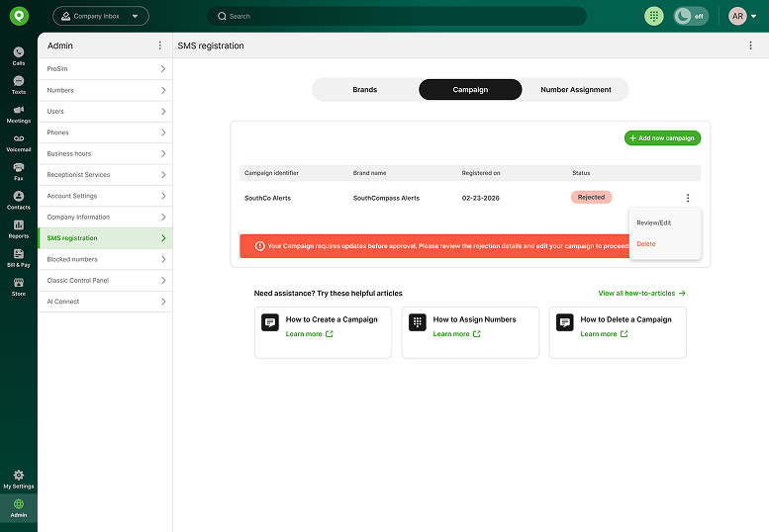
Task: Choose Delete in the campaign menu
Action: click(646, 243)
